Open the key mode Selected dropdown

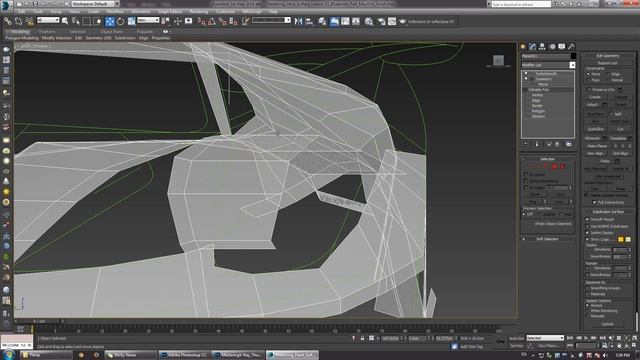(544, 338)
